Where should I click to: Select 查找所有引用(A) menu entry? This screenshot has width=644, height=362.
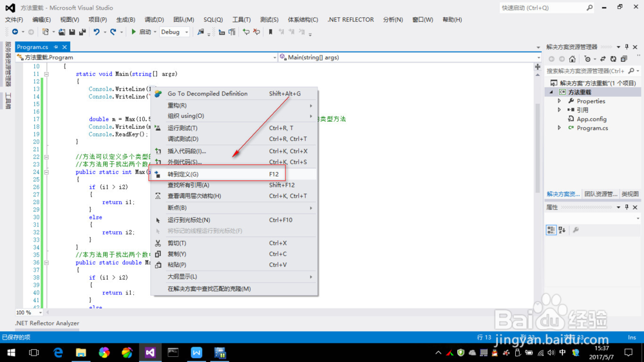234,186
